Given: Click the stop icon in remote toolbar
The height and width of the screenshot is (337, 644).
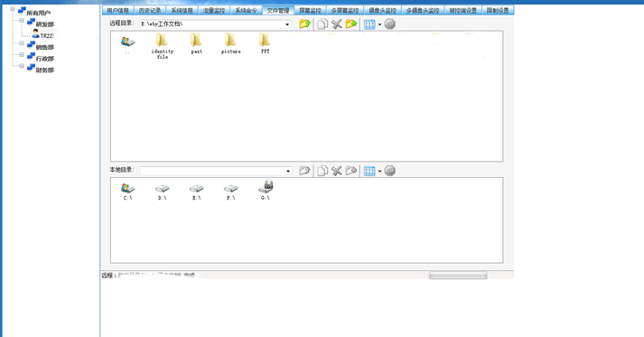Looking at the screenshot, I should tap(390, 24).
